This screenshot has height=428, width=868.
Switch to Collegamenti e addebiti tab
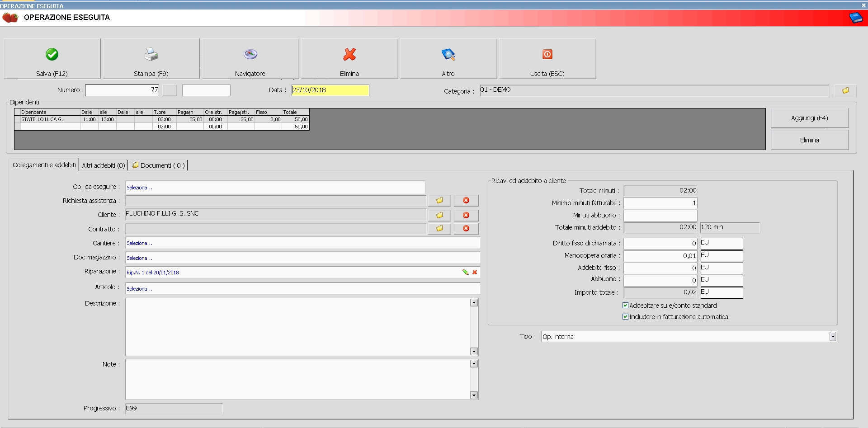(x=44, y=165)
